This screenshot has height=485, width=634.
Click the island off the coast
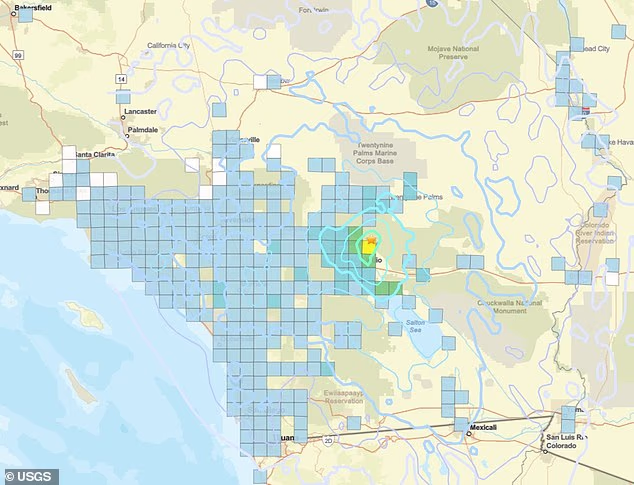point(93,320)
